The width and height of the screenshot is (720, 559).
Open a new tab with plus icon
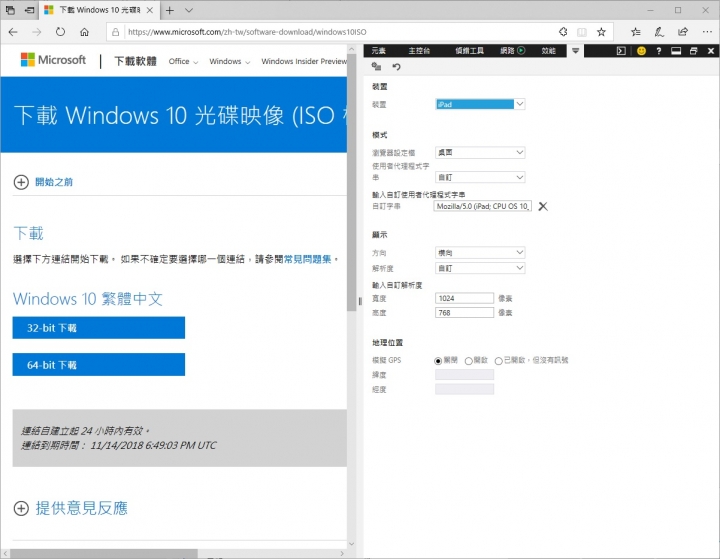pos(170,10)
